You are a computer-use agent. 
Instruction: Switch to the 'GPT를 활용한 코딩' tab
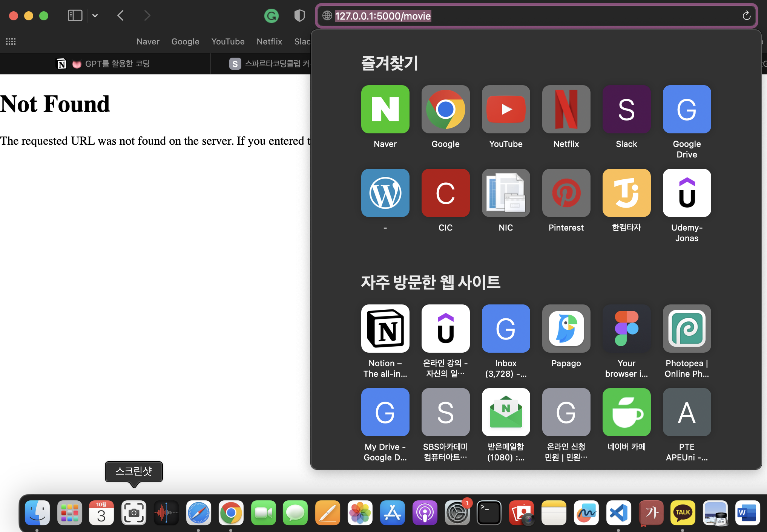tap(105, 64)
